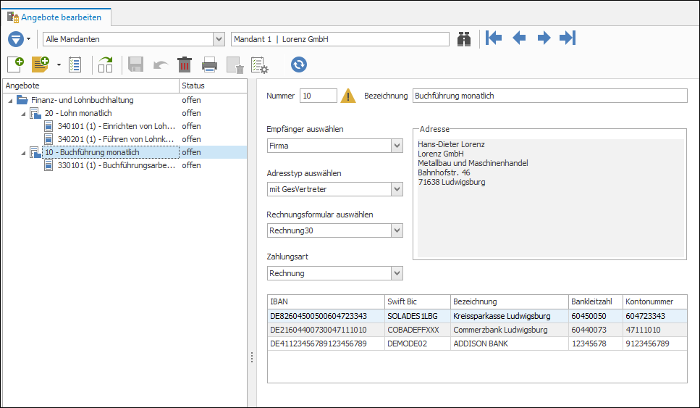Viewport: 700px width, 408px height.
Task: Select 10 - Buchführung monatlich tree item
Action: coord(111,152)
